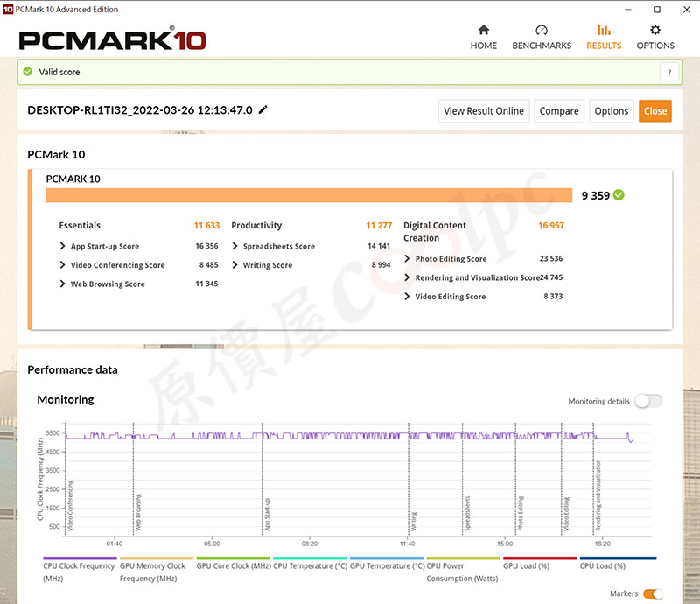This screenshot has height=604, width=700.
Task: Select GPU Core Clock green legend swatch
Action: pos(234,558)
